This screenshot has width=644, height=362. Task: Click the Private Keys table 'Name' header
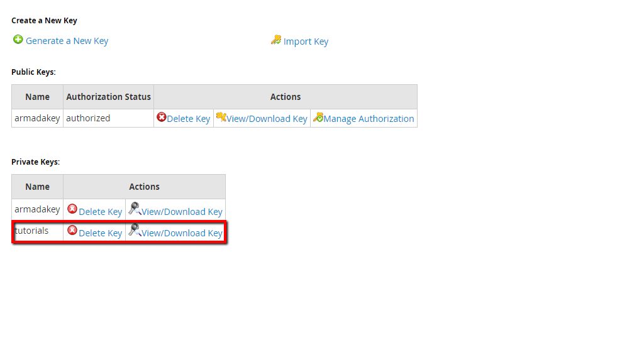(x=37, y=187)
